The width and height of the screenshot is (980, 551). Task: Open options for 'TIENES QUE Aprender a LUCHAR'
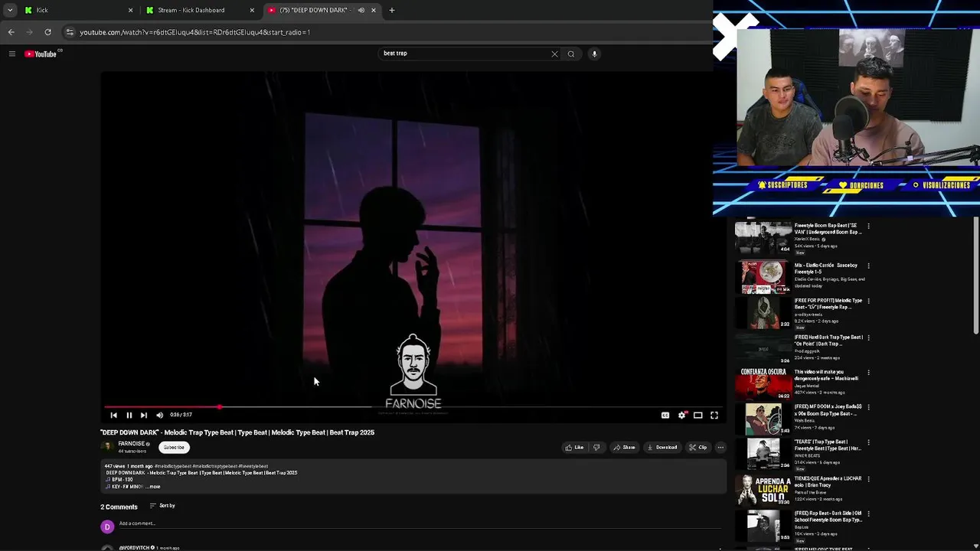868,479
